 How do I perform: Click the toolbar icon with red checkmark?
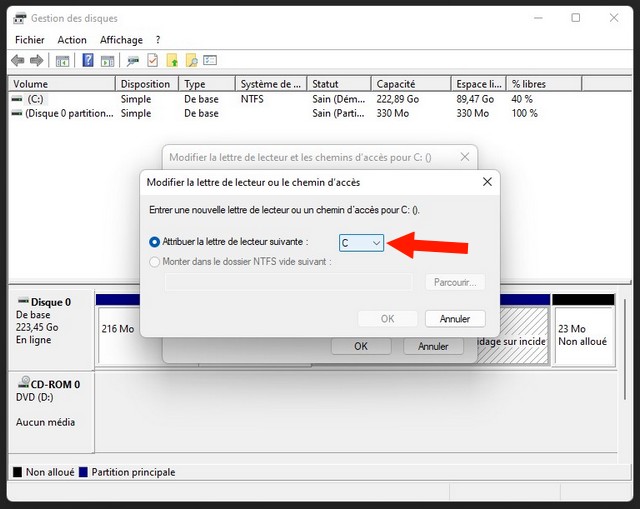[x=153, y=61]
